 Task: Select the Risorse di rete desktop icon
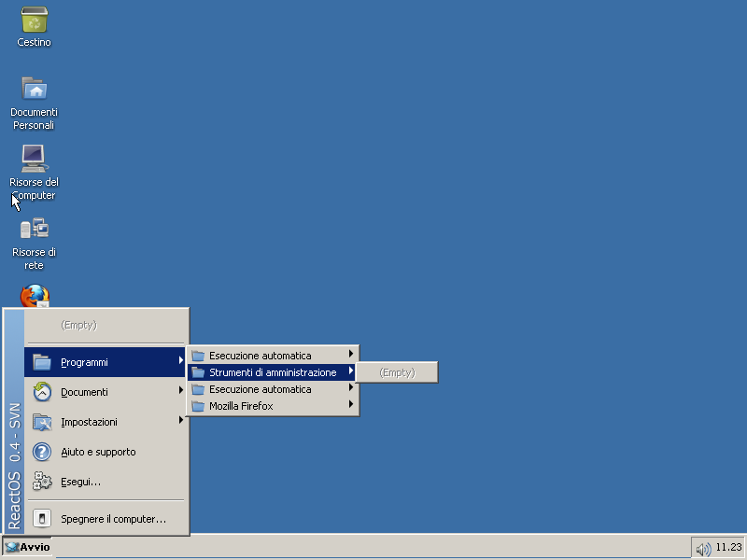[x=34, y=229]
